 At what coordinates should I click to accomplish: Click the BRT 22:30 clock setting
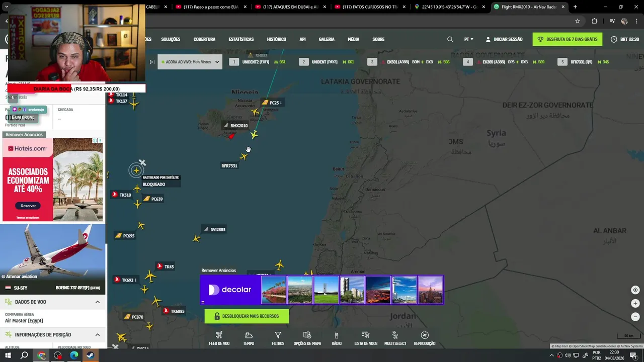click(624, 39)
